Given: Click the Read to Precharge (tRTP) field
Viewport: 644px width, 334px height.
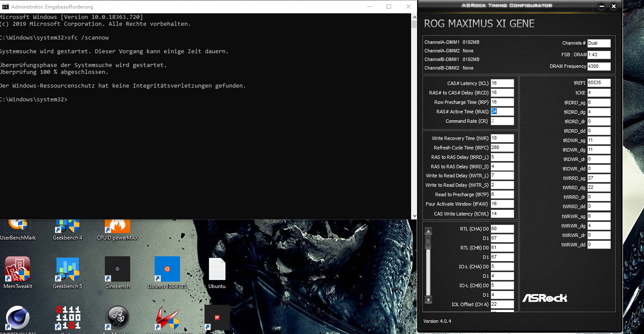Looking at the screenshot, I should (x=502, y=194).
